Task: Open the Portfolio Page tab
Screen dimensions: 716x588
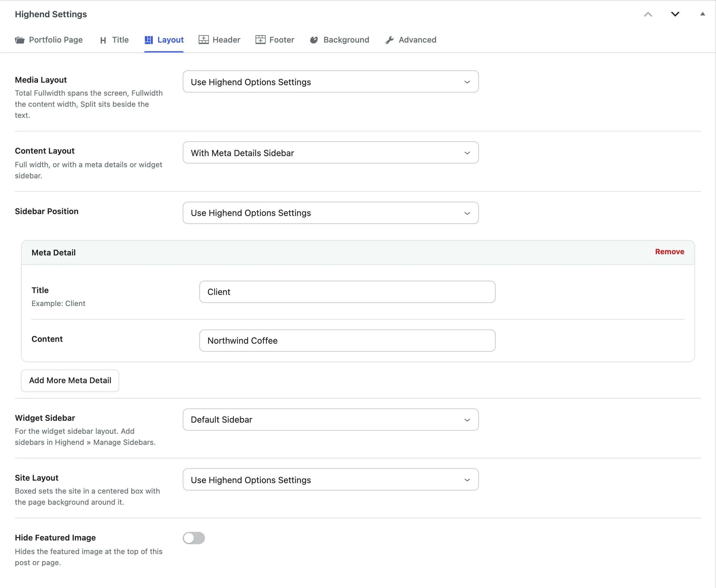Action: [49, 40]
